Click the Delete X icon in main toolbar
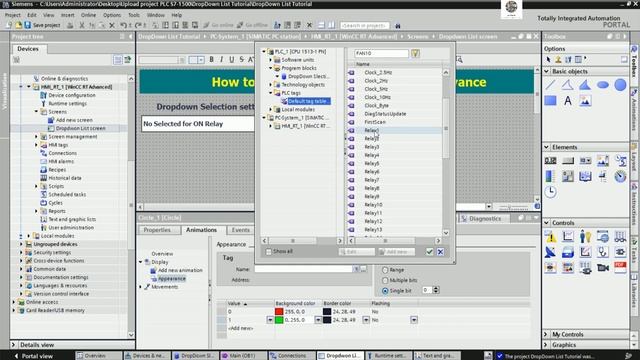Viewport: 640px width, 360px height. click(x=112, y=25)
